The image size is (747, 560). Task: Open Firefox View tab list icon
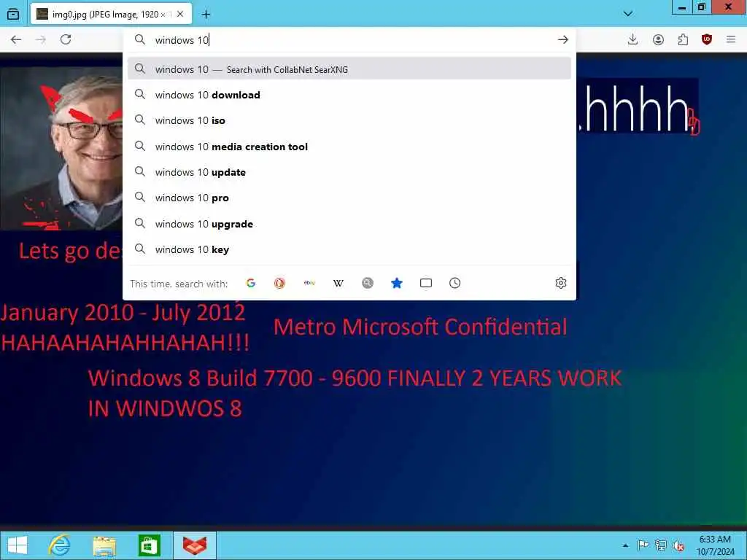coord(13,14)
